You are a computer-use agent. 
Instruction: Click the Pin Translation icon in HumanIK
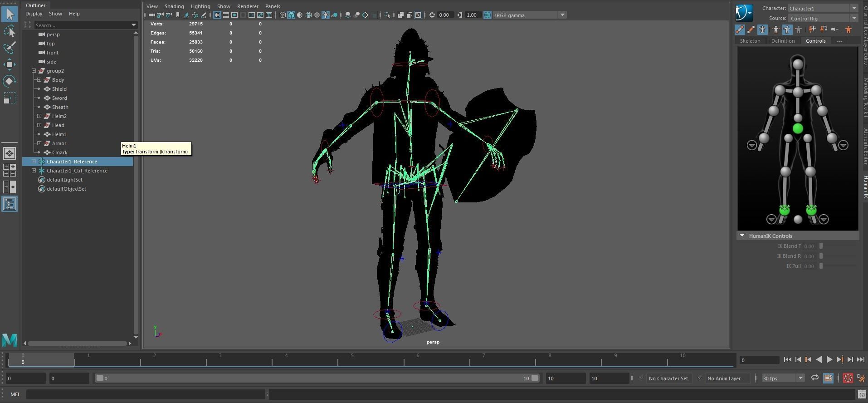(x=812, y=29)
